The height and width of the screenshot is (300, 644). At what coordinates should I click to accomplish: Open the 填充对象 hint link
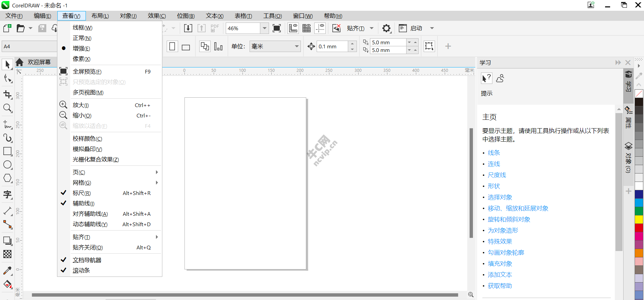500,263
